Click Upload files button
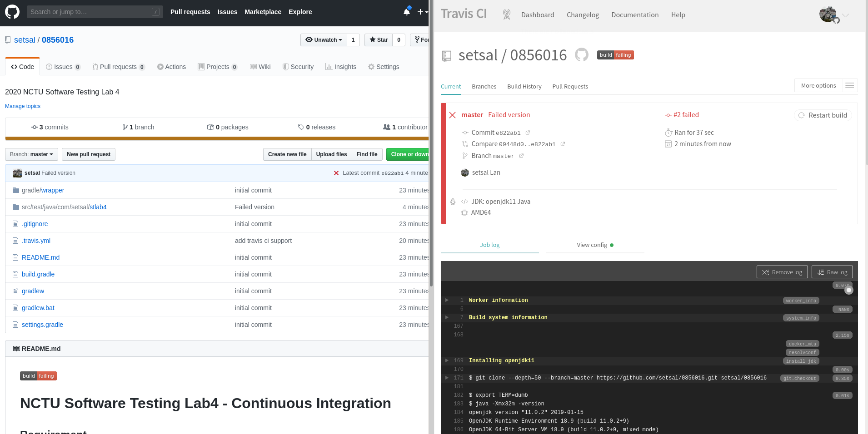Image resolution: width=868 pixels, height=434 pixels. coord(331,154)
